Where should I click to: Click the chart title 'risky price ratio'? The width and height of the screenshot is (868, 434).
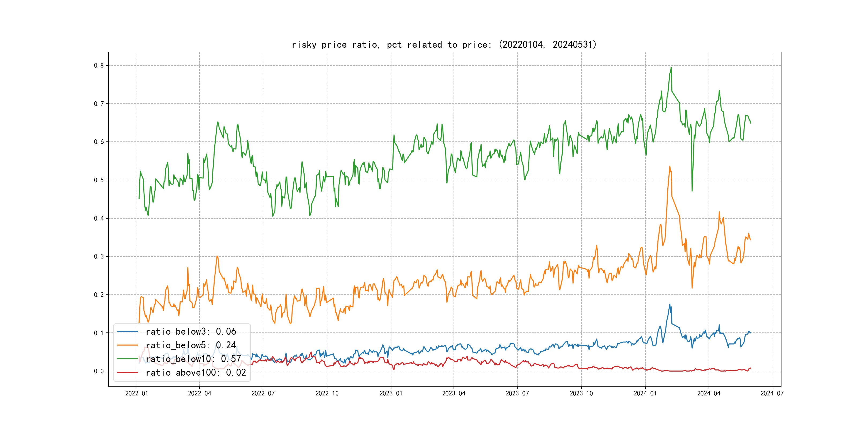coord(444,44)
